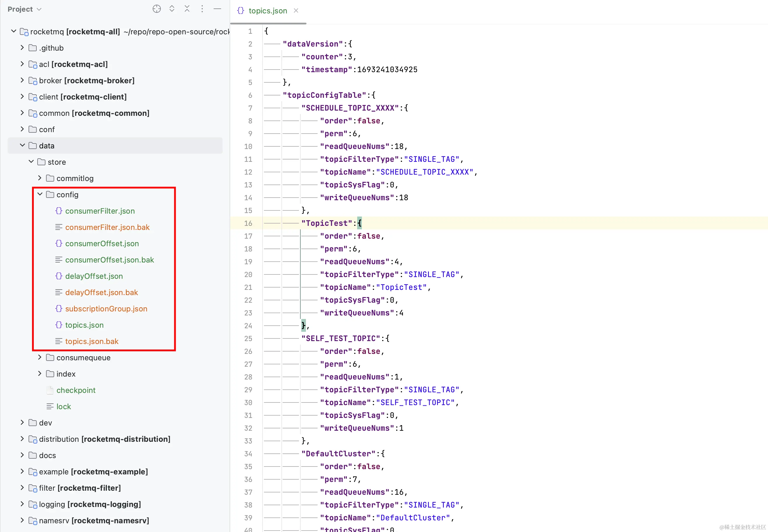Screen dimensions: 768x532
Task: Switch to the topics.json tab
Action: point(267,11)
